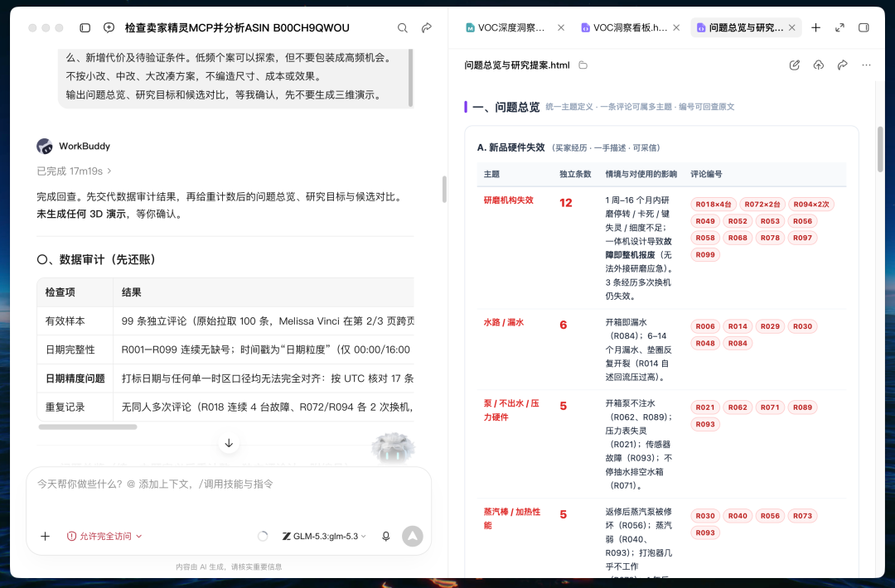
Task: Click review tag R099
Action: click(705, 255)
